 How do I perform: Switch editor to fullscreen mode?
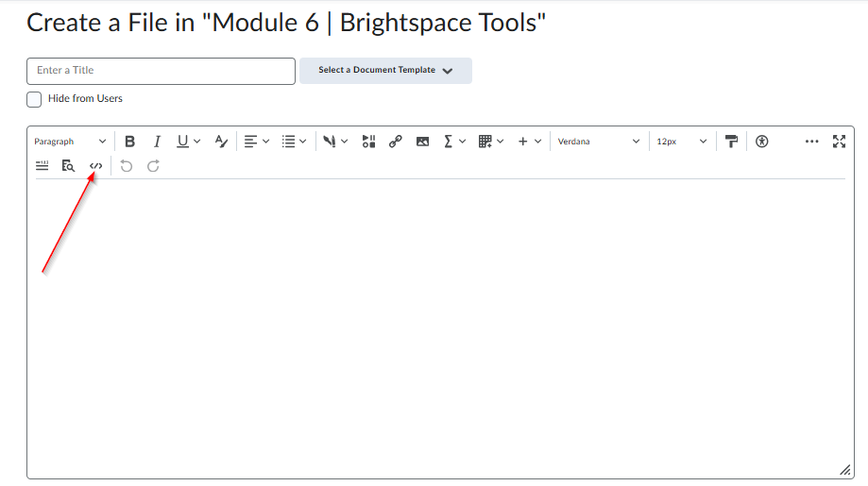839,142
